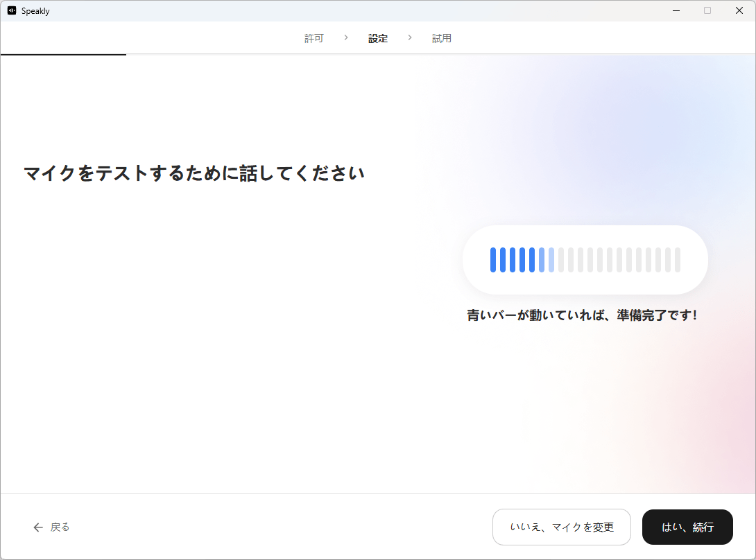Close the Speakly window
This screenshot has height=560, width=756.
coord(739,10)
